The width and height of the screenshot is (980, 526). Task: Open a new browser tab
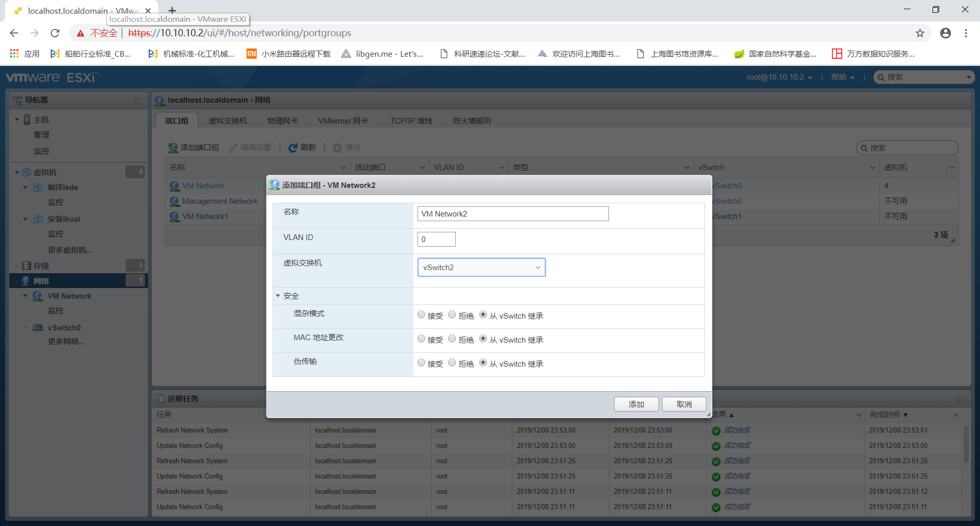pos(173,10)
